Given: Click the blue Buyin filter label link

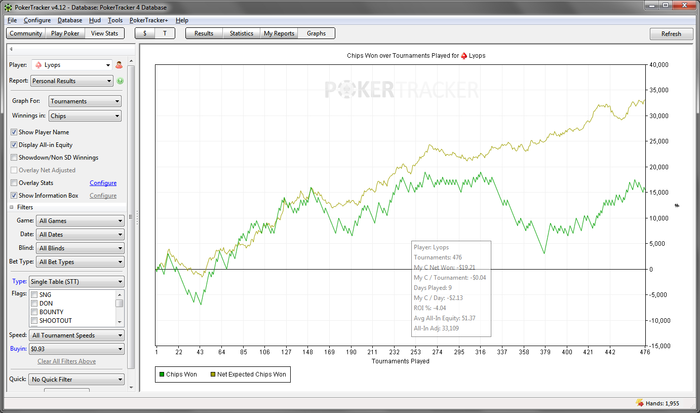Looking at the screenshot, I should [x=18, y=349].
